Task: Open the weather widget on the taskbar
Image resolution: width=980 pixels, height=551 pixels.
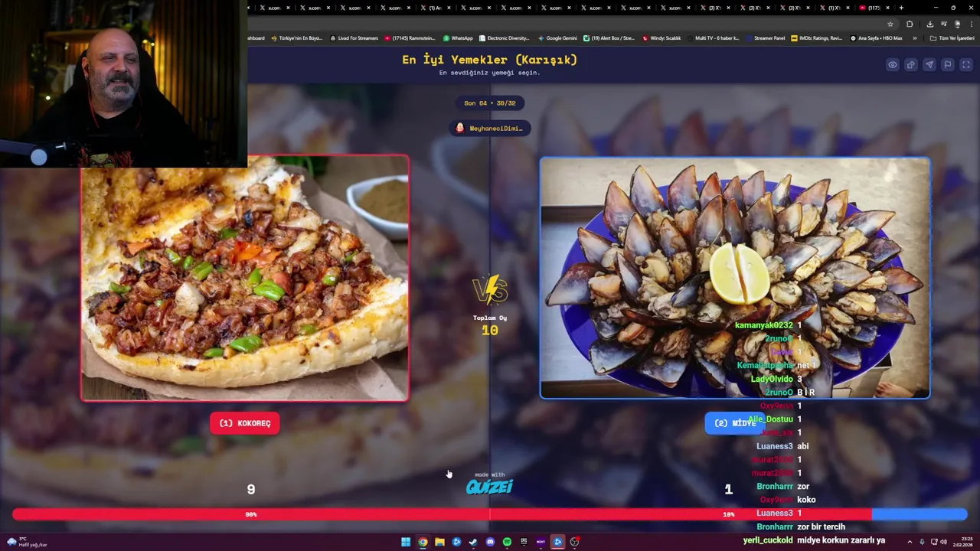Action: (x=27, y=542)
